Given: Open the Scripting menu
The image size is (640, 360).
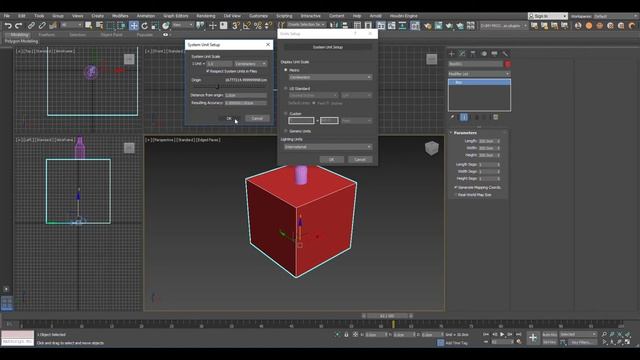Looking at the screenshot, I should 284,16.
